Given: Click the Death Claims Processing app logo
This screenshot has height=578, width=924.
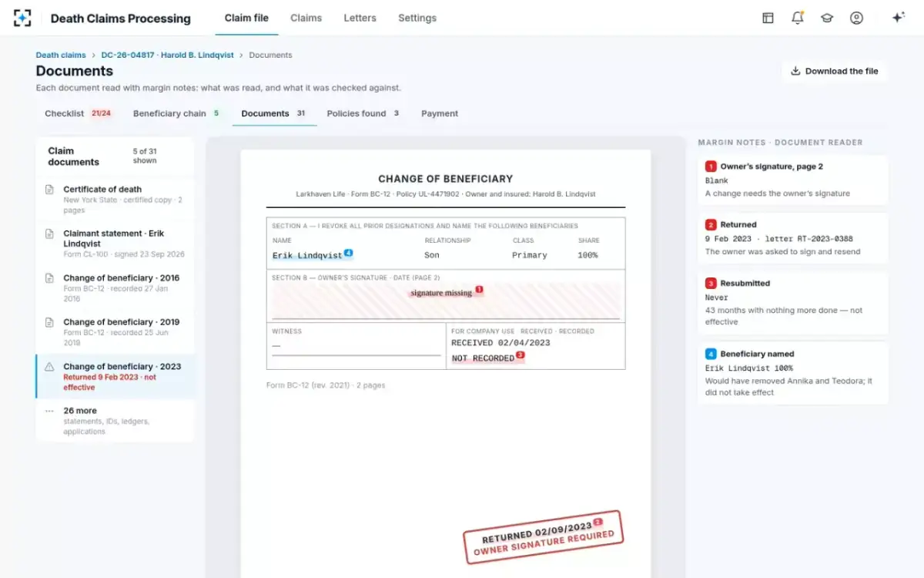Looking at the screenshot, I should point(22,18).
